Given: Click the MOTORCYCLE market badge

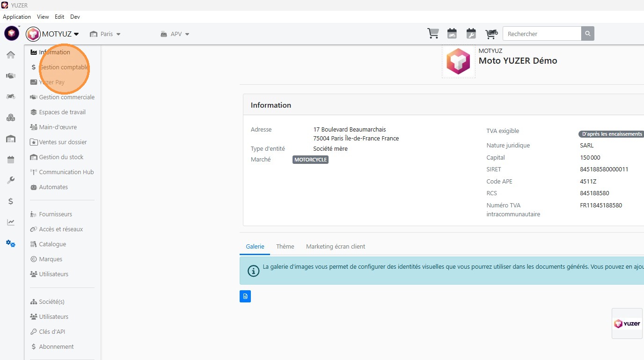Looking at the screenshot, I should coord(311,160).
